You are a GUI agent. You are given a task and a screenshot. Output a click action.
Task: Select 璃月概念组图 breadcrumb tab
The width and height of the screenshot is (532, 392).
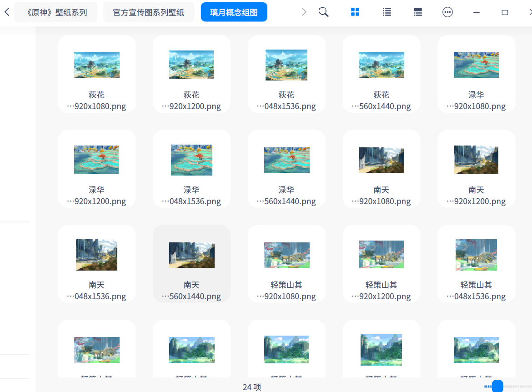click(234, 12)
